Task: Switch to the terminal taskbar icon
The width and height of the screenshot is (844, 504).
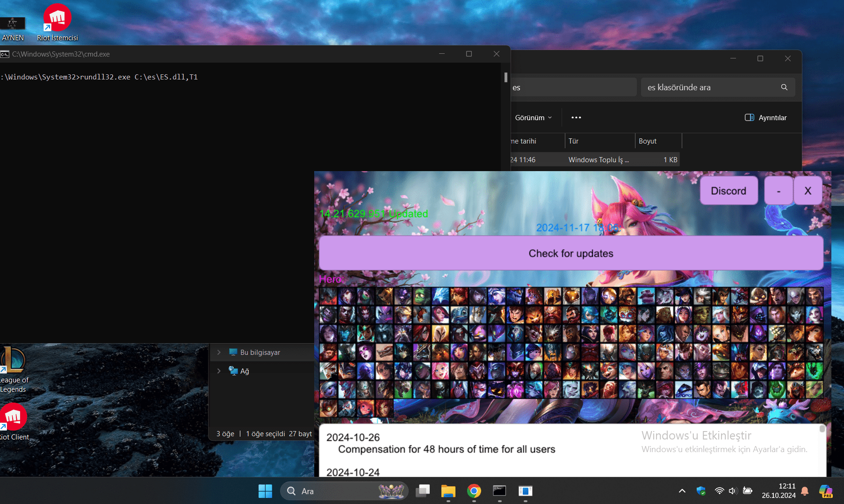Action: (500, 491)
